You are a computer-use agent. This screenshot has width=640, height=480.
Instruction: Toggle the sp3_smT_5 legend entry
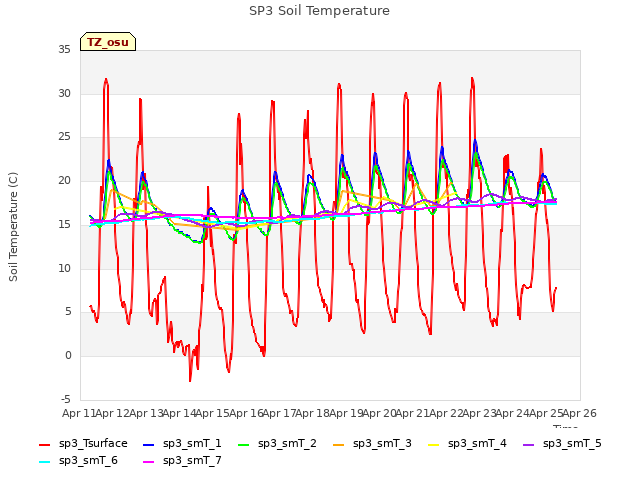(562, 444)
